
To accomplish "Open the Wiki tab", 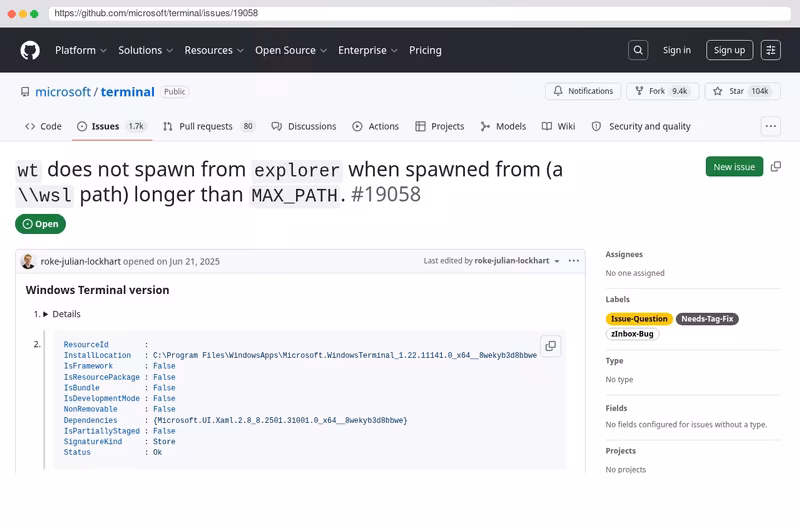I will point(558,127).
